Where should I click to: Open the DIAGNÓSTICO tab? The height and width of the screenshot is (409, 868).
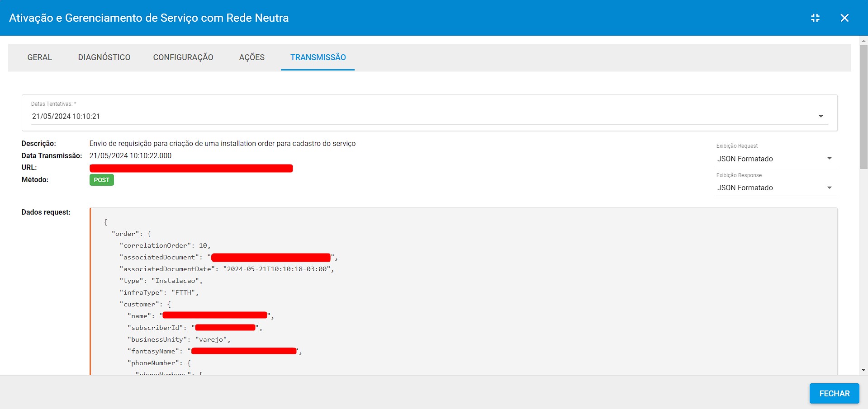coord(104,57)
